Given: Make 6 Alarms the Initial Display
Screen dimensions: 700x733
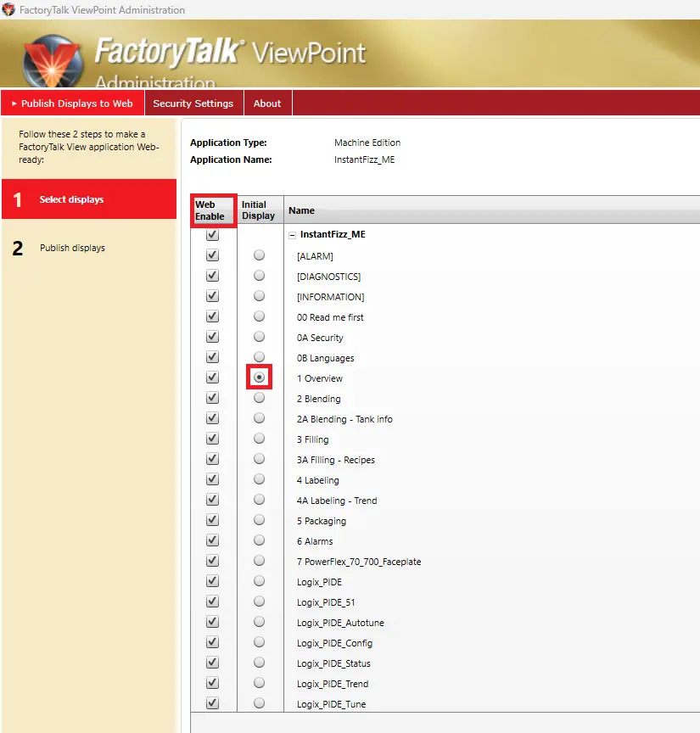Looking at the screenshot, I should 259,540.
